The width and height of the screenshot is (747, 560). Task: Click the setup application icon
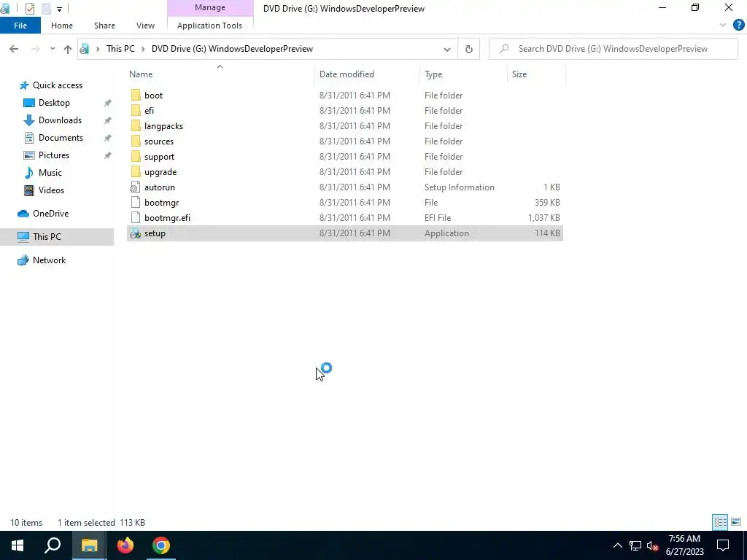pos(136,233)
